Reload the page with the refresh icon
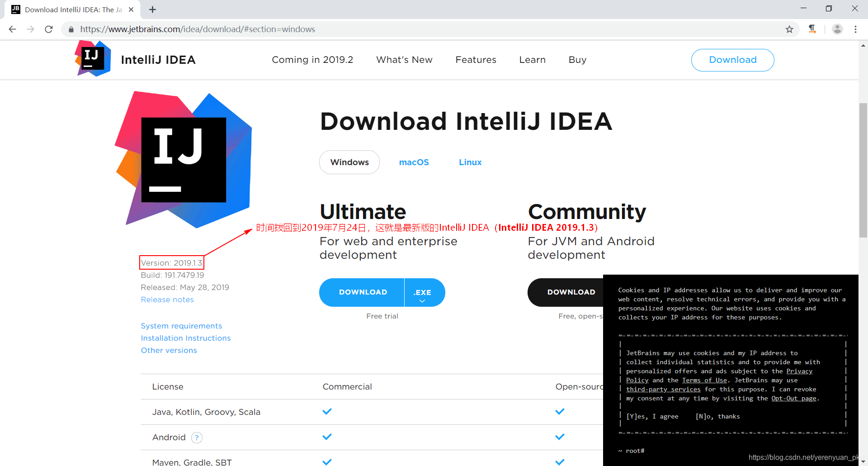868x466 pixels. 49,29
